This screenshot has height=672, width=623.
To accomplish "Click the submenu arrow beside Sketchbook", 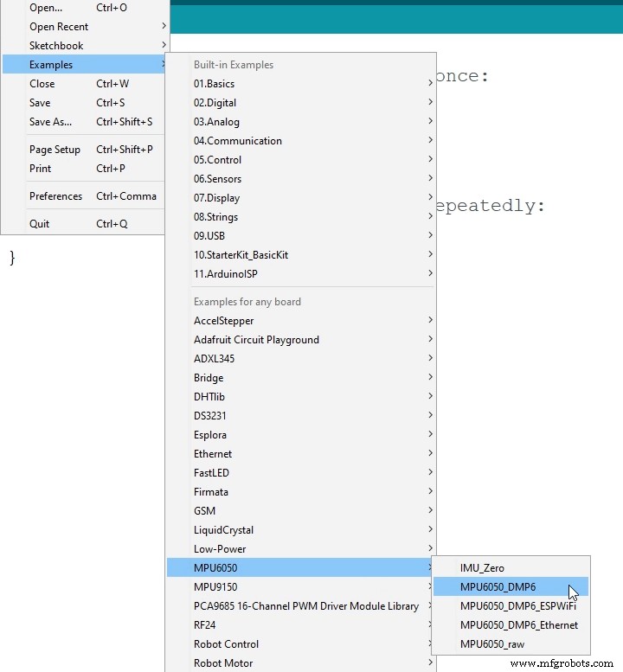I will pos(164,45).
